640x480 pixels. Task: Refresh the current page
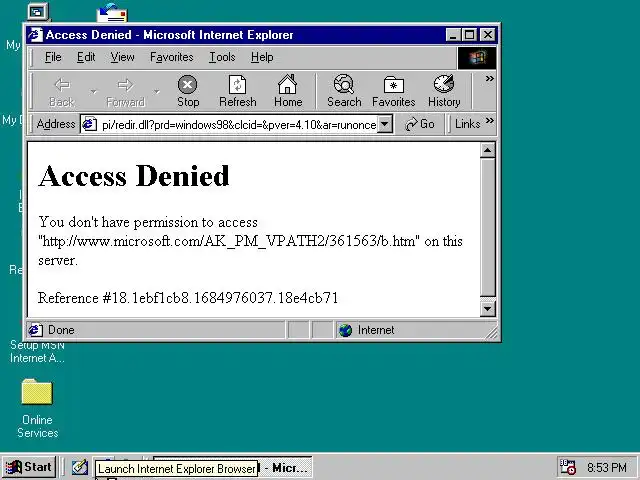point(238,91)
